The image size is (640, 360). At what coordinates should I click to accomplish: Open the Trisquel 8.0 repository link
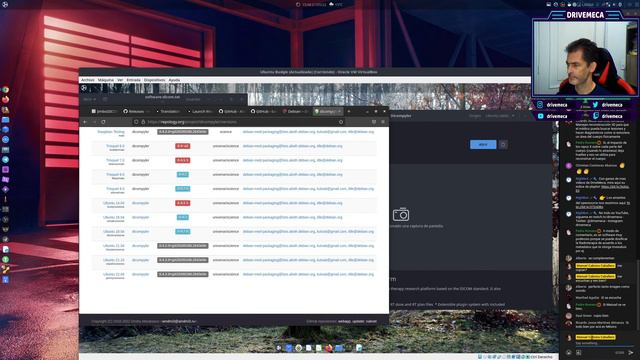click(115, 174)
